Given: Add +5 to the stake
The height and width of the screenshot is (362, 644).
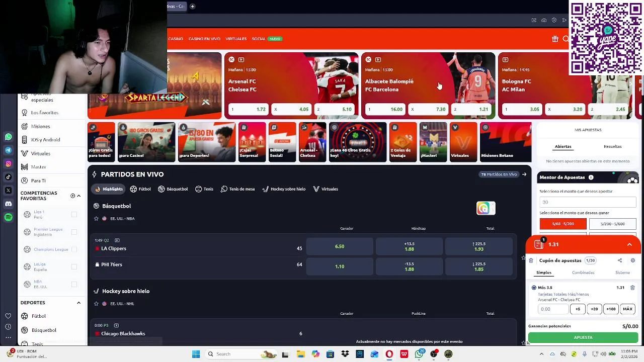Looking at the screenshot, I should (x=578, y=309).
